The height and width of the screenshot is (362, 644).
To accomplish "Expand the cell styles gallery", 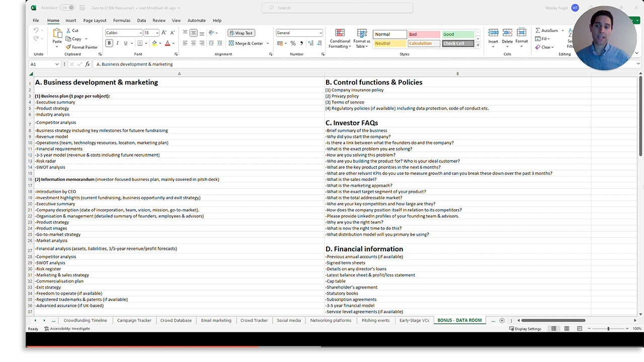I will [478, 46].
